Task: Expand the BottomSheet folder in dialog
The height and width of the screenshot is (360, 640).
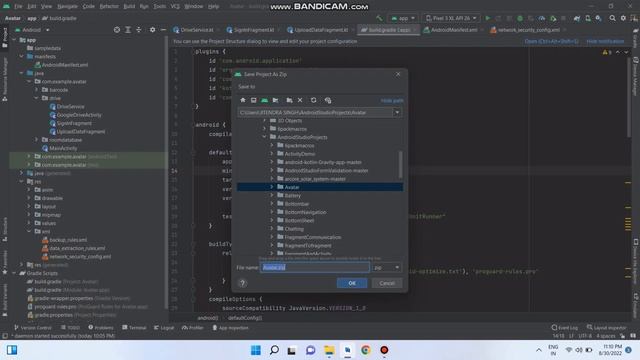Action: click(x=272, y=220)
